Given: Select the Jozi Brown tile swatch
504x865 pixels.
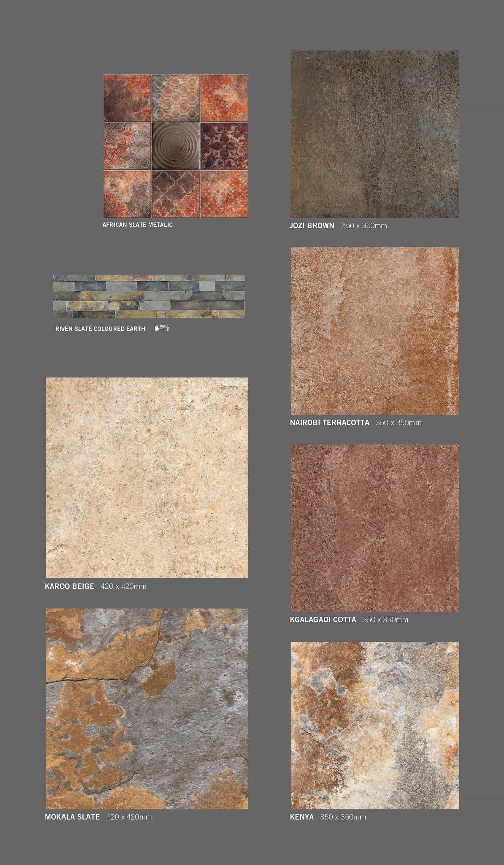Looking at the screenshot, I should coord(375,134).
